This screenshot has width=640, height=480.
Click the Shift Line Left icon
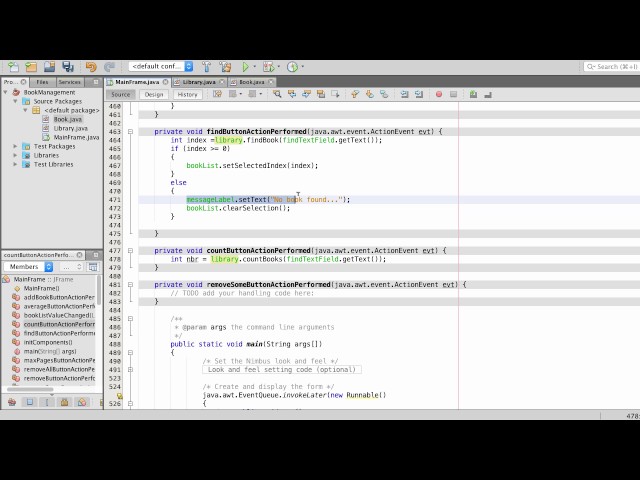pos(404,94)
